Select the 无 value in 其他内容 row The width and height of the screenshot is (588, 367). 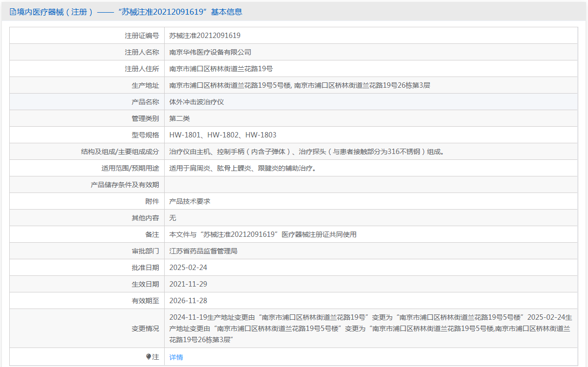[173, 218]
